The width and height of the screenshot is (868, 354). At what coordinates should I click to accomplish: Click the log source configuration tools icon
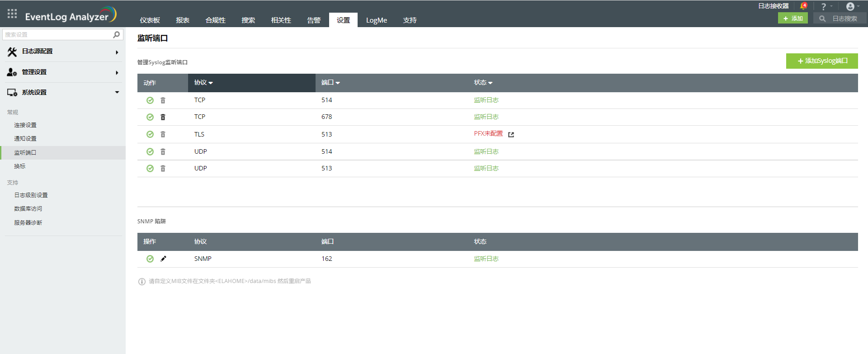(x=12, y=52)
